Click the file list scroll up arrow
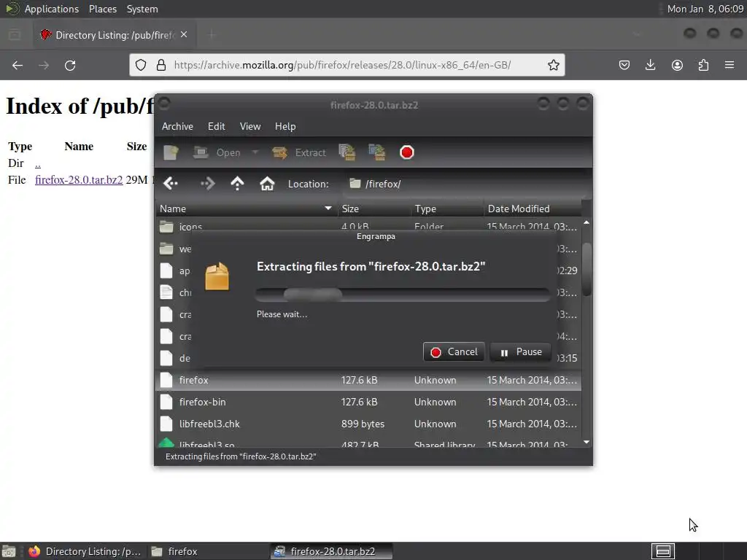 (x=587, y=222)
